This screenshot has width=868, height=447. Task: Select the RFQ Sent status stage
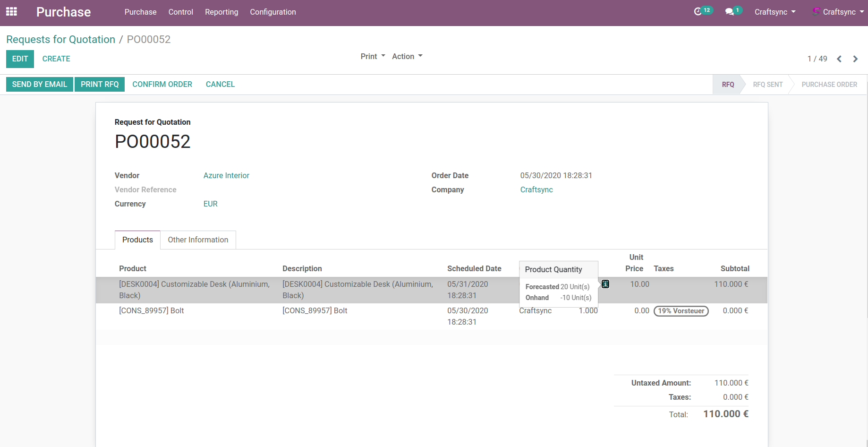767,85
